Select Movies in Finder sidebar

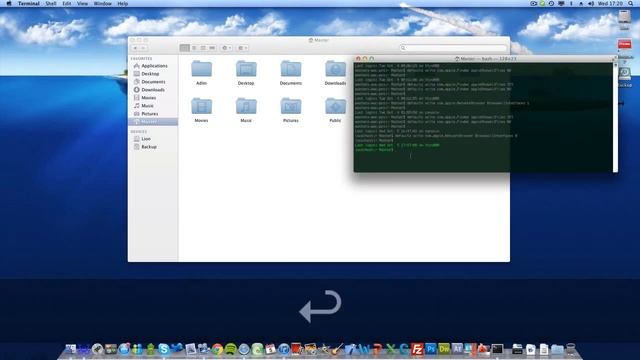(153, 98)
